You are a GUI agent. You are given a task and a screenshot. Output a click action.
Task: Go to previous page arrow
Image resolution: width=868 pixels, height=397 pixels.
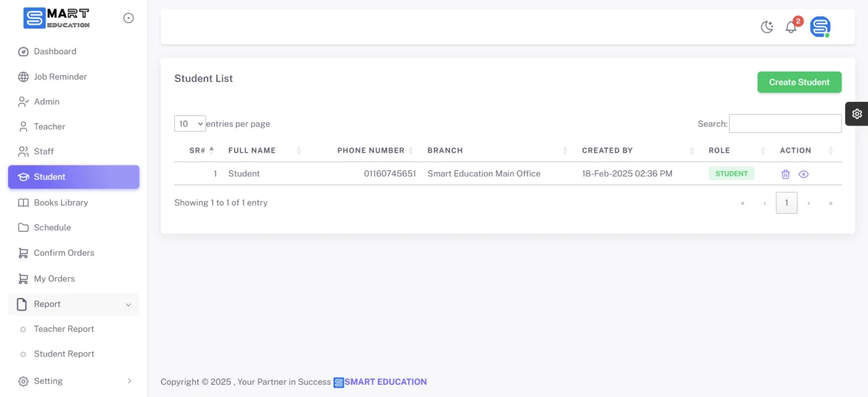click(x=765, y=203)
